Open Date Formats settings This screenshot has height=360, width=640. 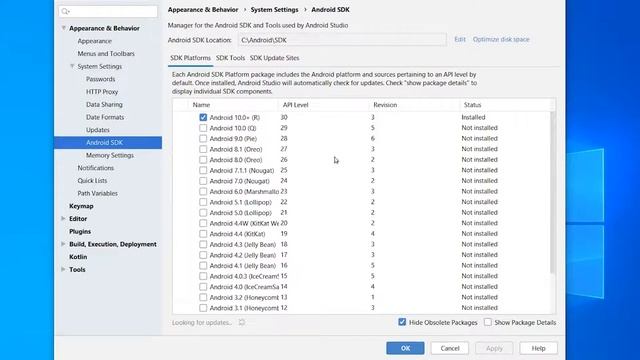(105, 117)
